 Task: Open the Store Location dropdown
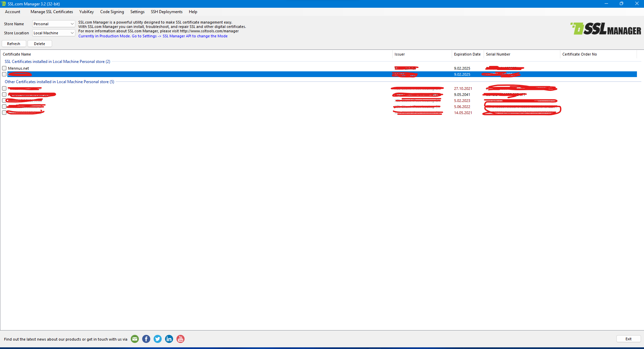(x=54, y=33)
